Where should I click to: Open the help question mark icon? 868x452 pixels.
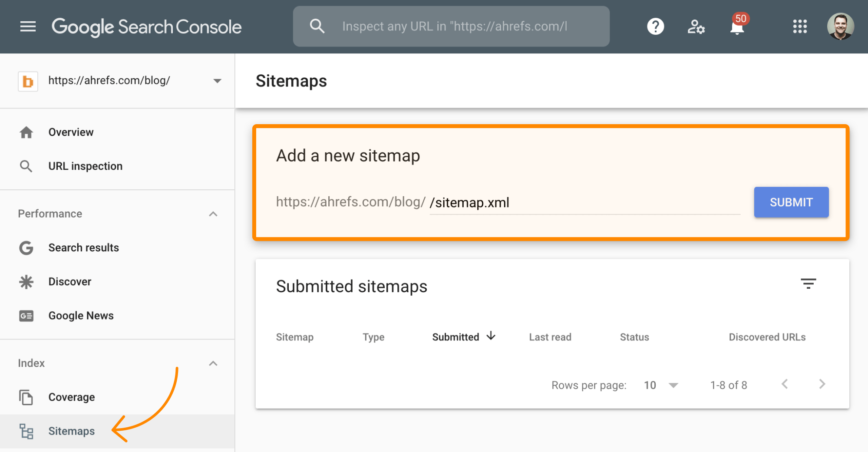pos(655,26)
